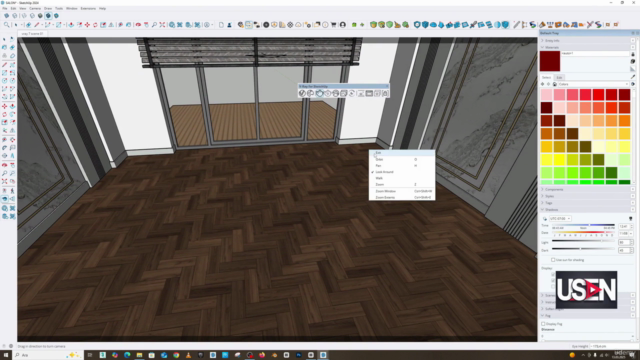
Task: Choose Orbit from the context menu
Action: point(402,159)
